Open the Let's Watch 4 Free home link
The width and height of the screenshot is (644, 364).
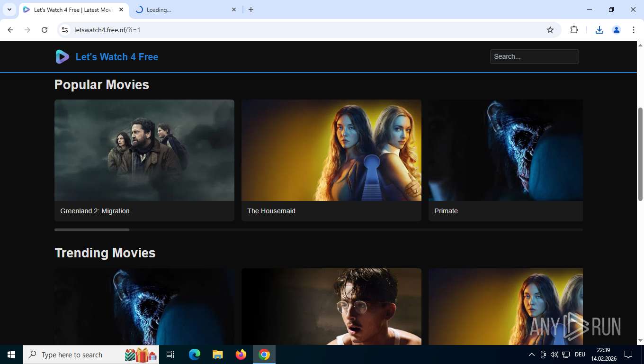[x=117, y=57]
